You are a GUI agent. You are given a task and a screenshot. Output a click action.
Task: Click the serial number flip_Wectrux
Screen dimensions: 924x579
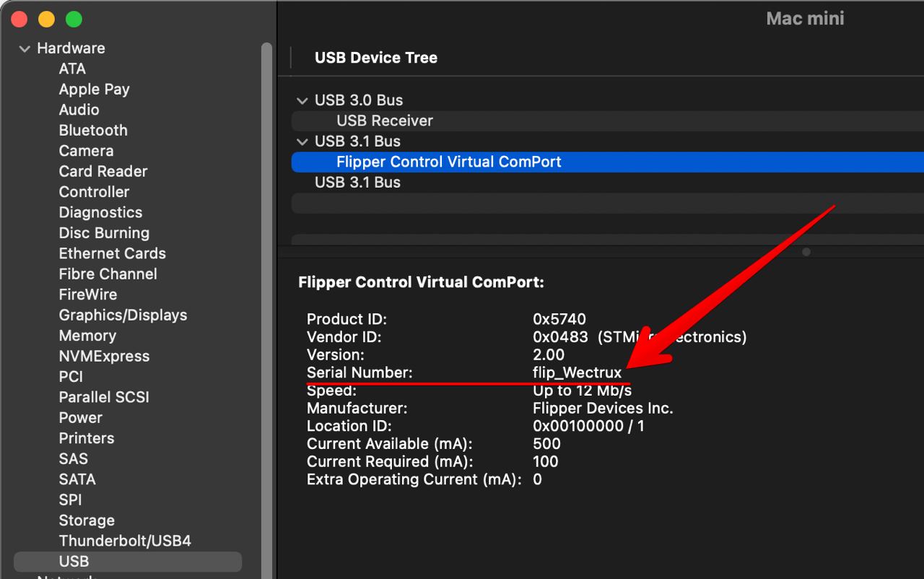(577, 373)
